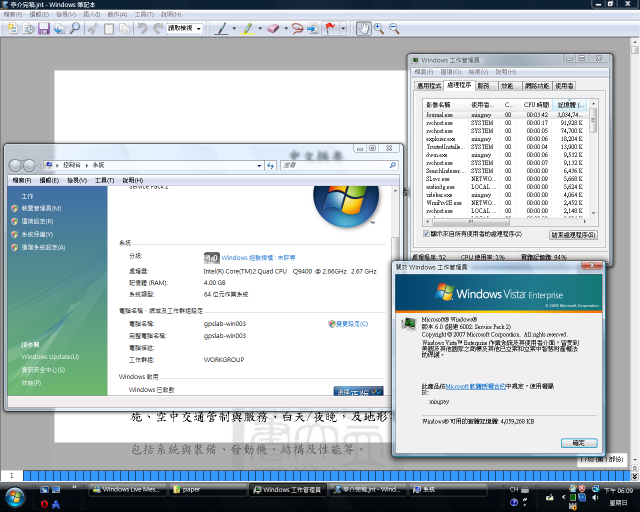Image resolution: width=640 pixels, height=512 pixels.
Task: Click the Back button in System window
Action: pos(15,165)
